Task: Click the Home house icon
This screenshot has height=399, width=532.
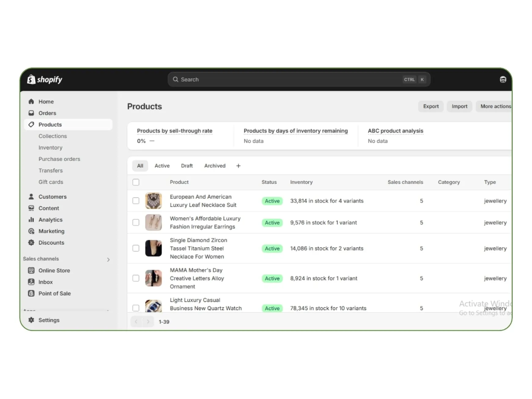Action: [31, 101]
